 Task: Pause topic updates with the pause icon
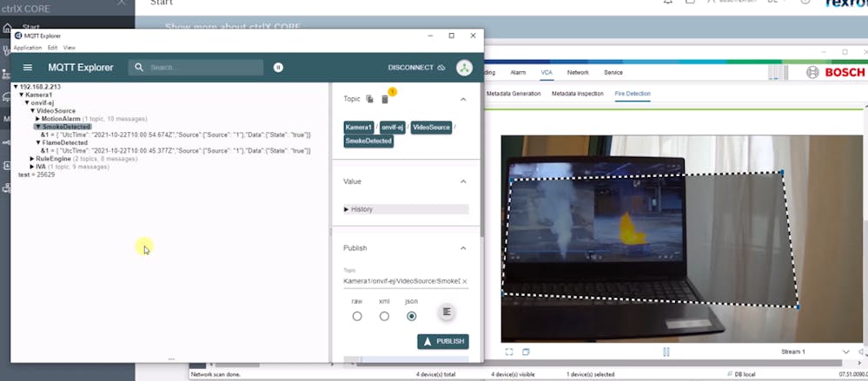click(x=278, y=68)
